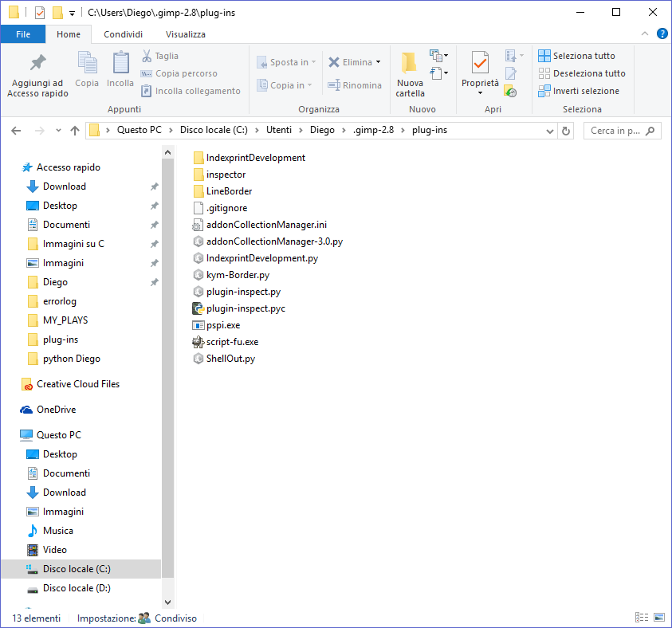Click Disco locale (C:) in breadcrumb
The height and width of the screenshot is (628, 672).
[214, 130]
